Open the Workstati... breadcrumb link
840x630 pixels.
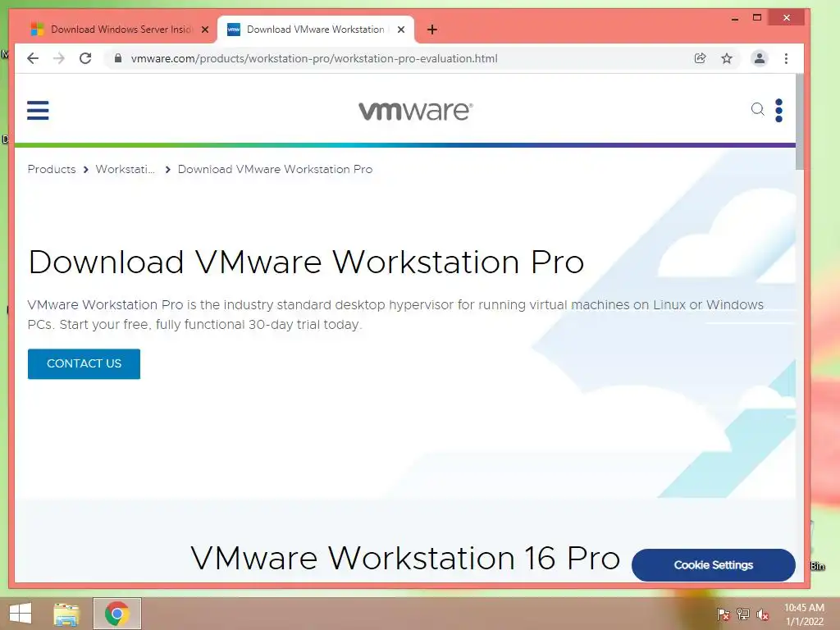point(125,169)
